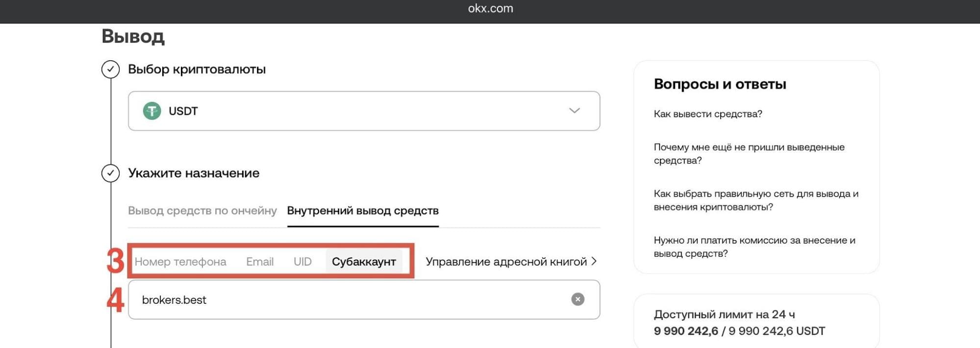Click the USDT Tether coin icon
Image resolution: width=980 pixels, height=348 pixels.
(152, 111)
